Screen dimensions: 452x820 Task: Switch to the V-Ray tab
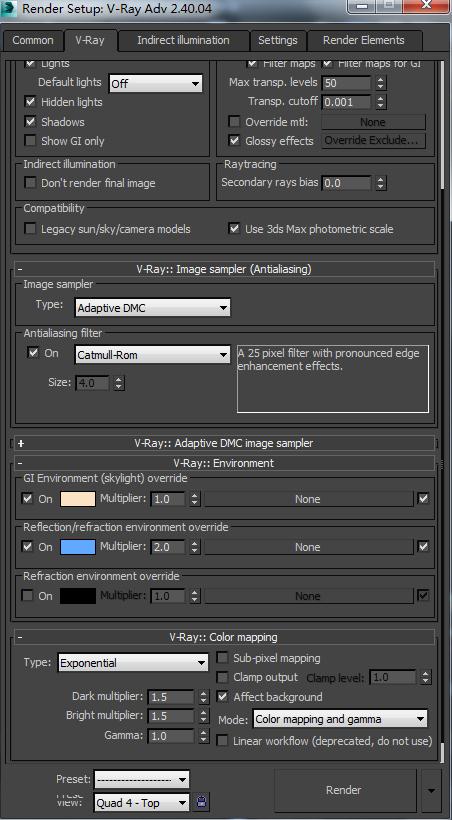click(90, 40)
